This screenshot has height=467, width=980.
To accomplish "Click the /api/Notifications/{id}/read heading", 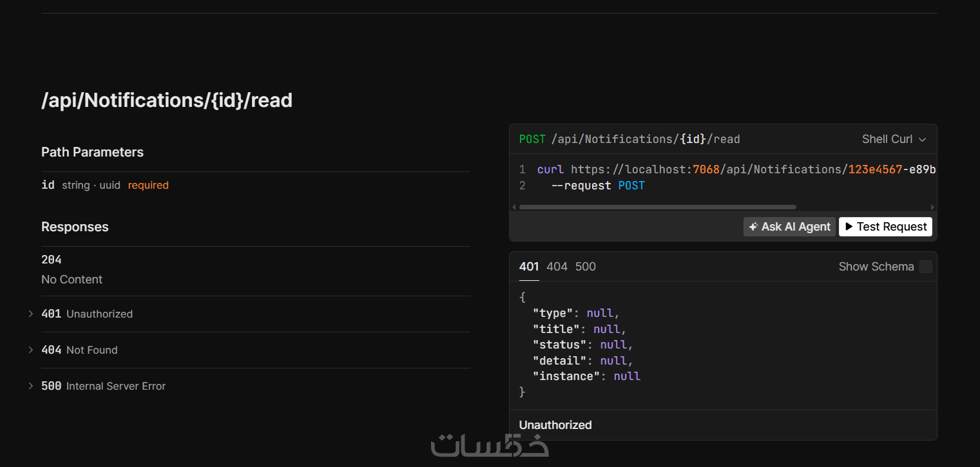I will click(167, 100).
